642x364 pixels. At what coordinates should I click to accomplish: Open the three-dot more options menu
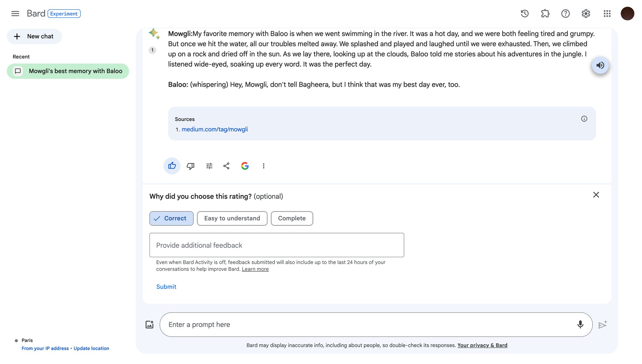pos(263,166)
